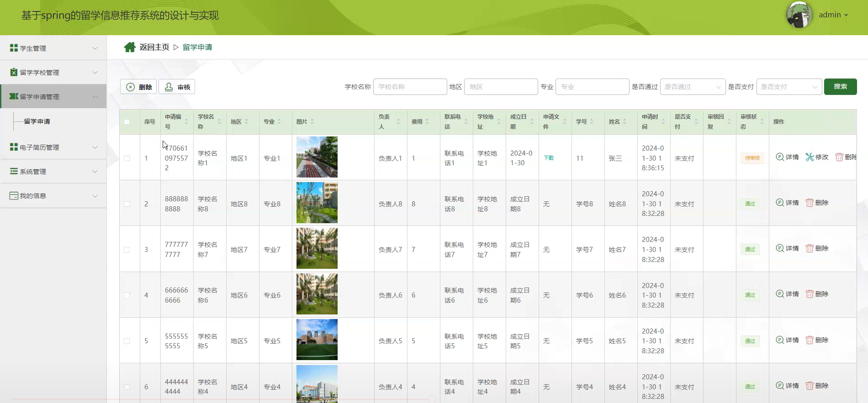Click the 待审核 status tag in row 1

click(x=752, y=158)
